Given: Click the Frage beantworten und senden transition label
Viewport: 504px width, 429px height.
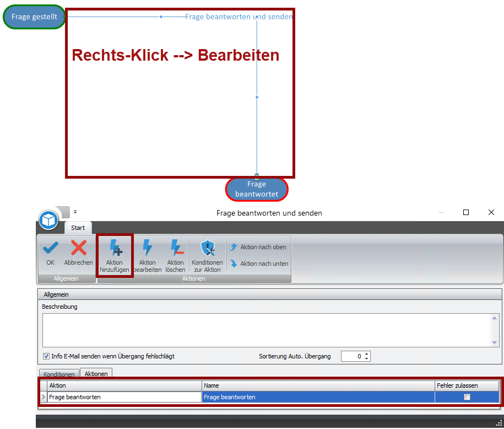Looking at the screenshot, I should click(239, 17).
